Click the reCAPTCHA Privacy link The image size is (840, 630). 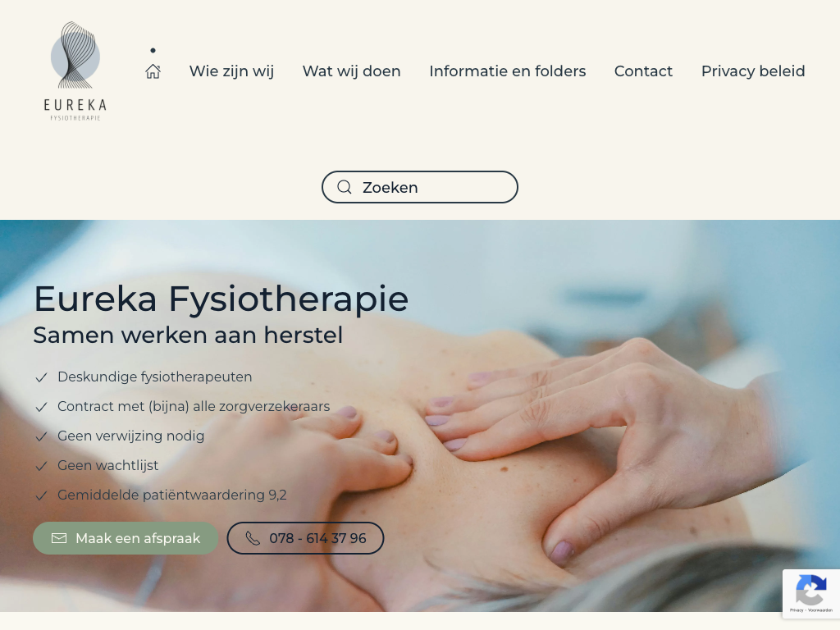pos(796,610)
